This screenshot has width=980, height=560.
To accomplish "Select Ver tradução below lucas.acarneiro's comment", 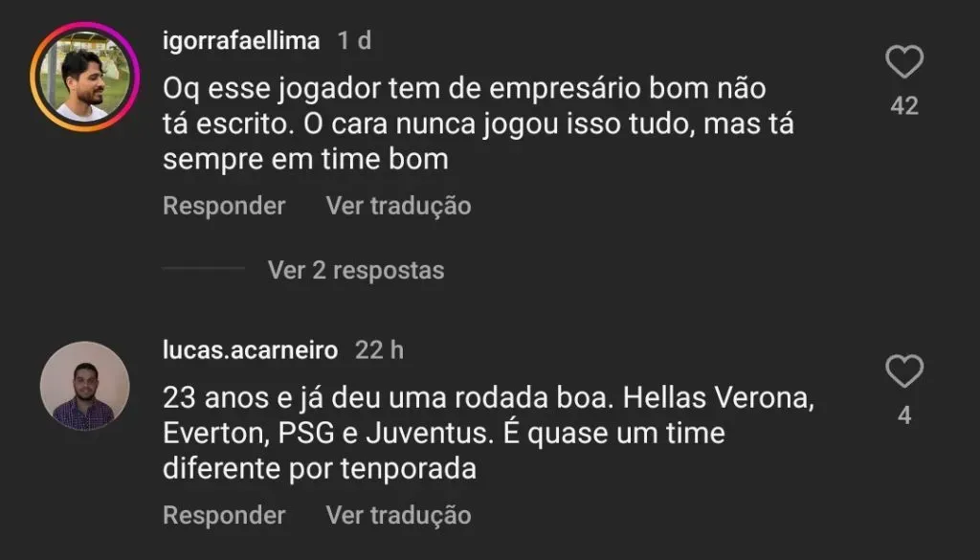I will (398, 515).
